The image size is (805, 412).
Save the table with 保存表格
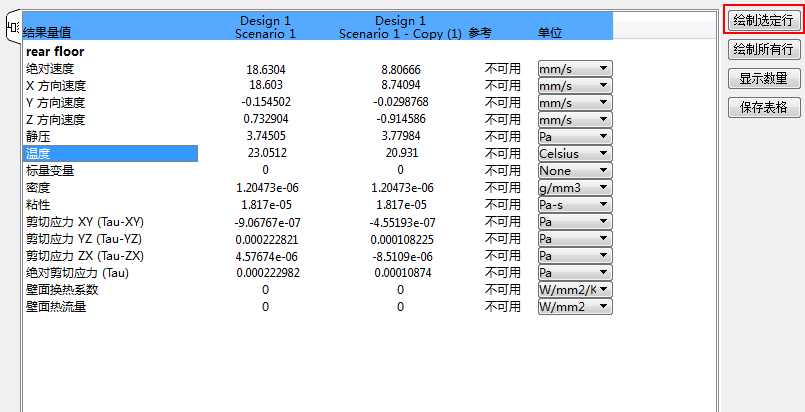coord(764,108)
